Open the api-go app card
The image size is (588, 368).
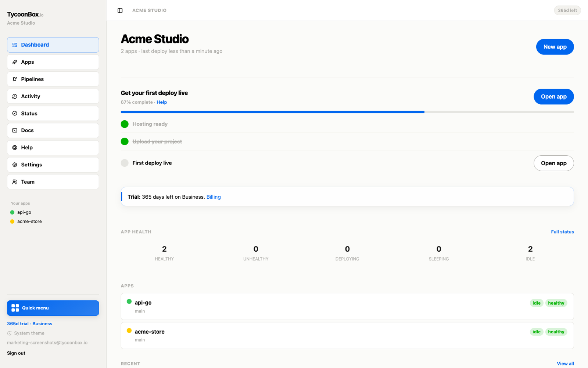[347, 307]
